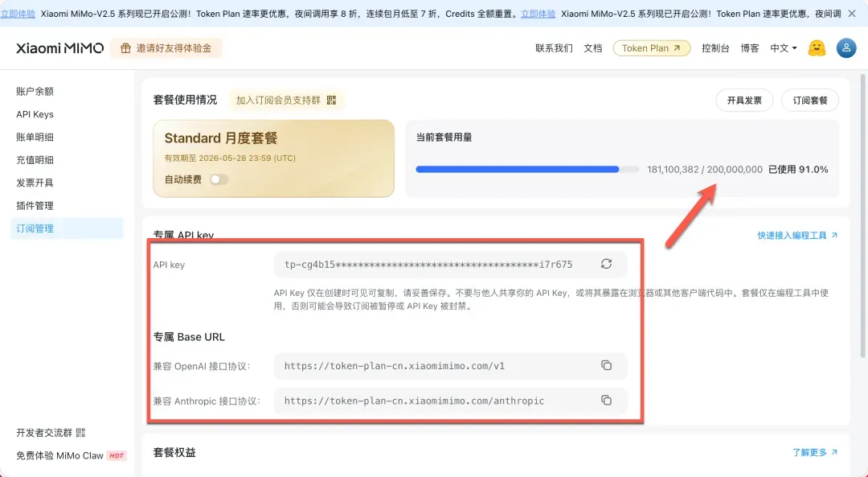Click QR code icon beside 加入订阅会员支持群
Image resolution: width=868 pixels, height=477 pixels.
click(x=332, y=101)
